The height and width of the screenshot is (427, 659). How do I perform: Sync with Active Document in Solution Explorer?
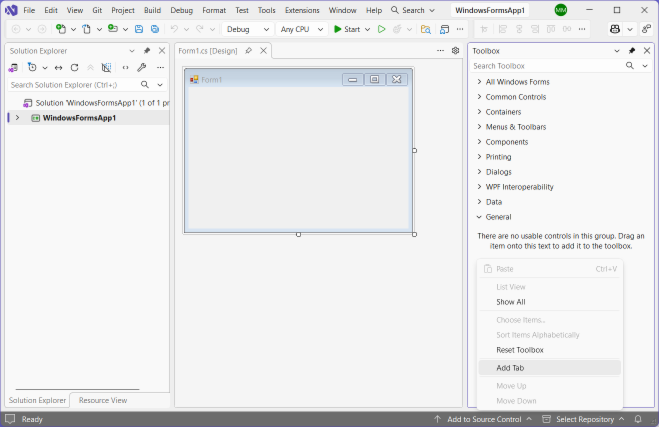coord(58,68)
